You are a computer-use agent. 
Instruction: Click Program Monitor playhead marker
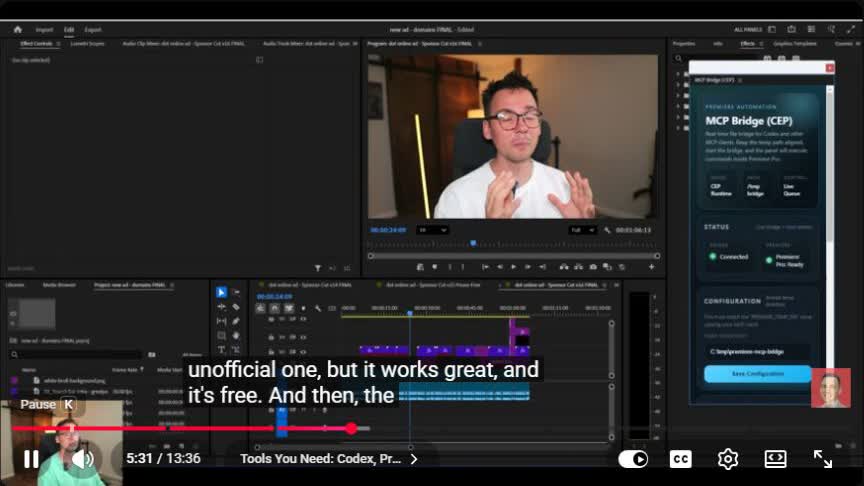[x=473, y=242]
